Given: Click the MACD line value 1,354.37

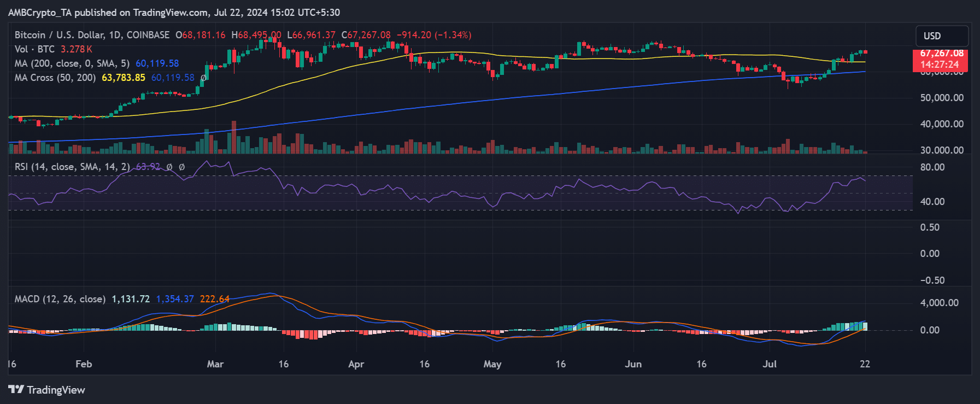Looking at the screenshot, I should pos(175,299).
